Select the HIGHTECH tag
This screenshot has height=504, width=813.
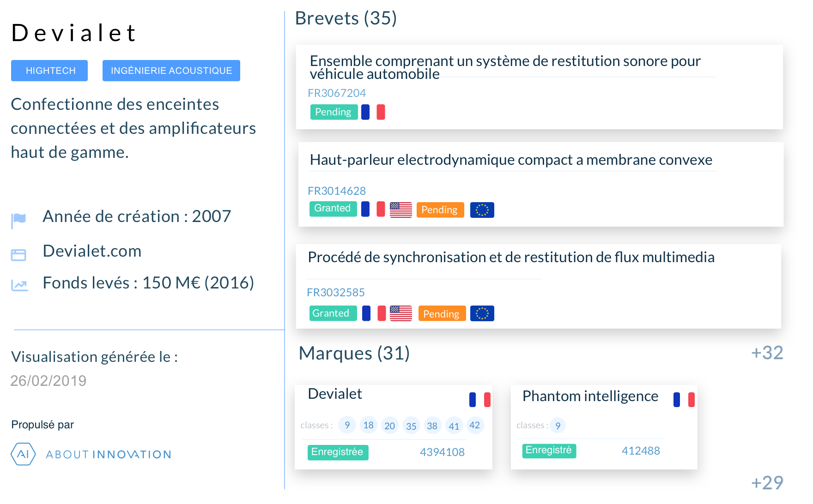coord(49,71)
